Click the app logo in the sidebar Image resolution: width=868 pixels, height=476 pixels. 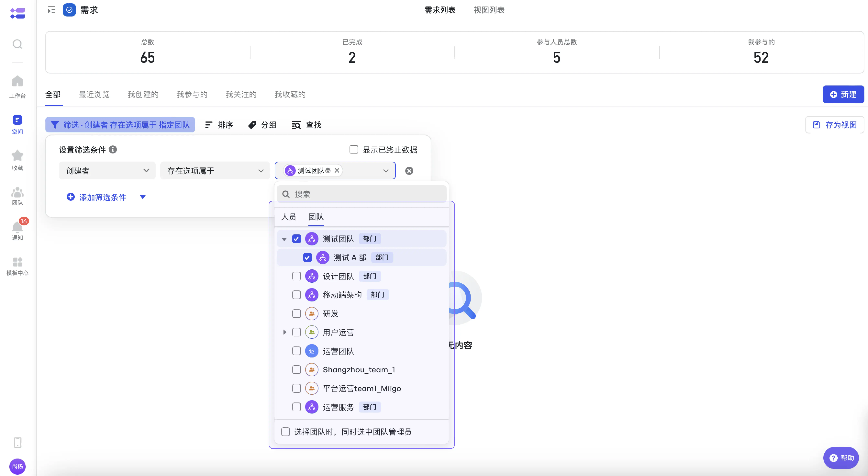17,13
